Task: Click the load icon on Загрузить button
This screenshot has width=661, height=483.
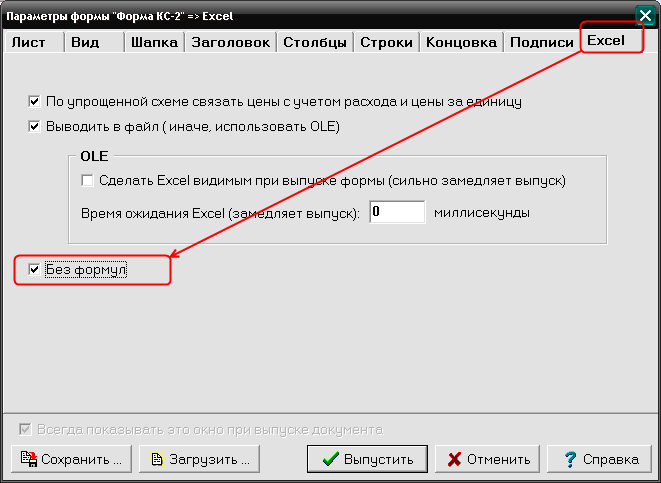Action: pyautogui.click(x=156, y=459)
